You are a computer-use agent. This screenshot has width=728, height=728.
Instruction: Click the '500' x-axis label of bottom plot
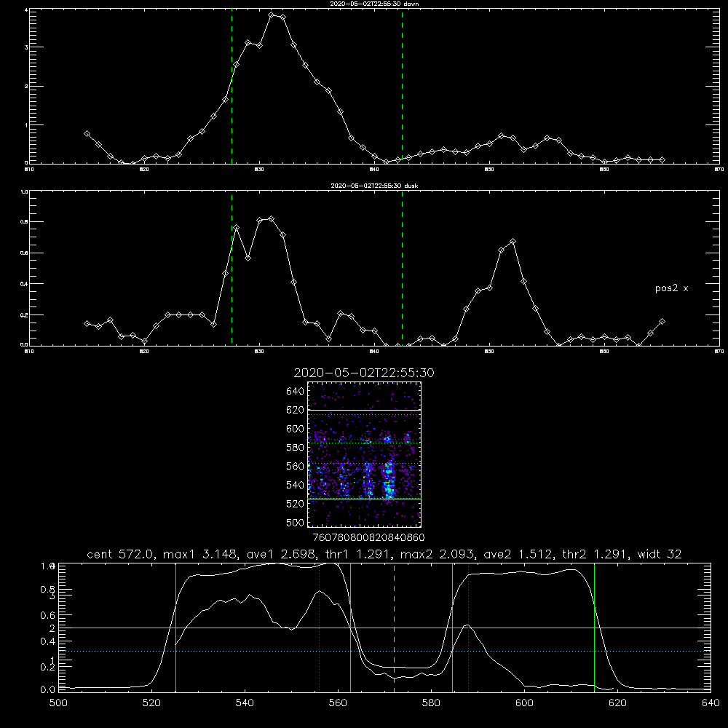(58, 703)
